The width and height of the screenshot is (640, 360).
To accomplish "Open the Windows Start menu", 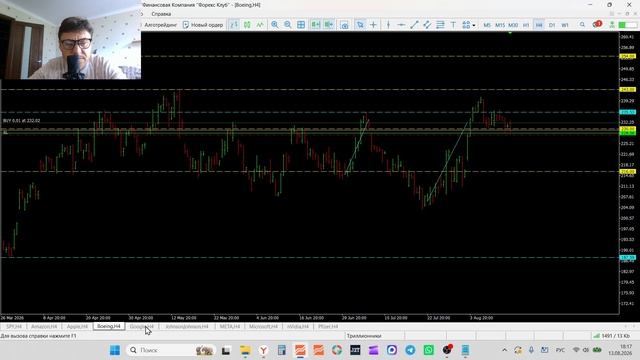I will (115, 350).
